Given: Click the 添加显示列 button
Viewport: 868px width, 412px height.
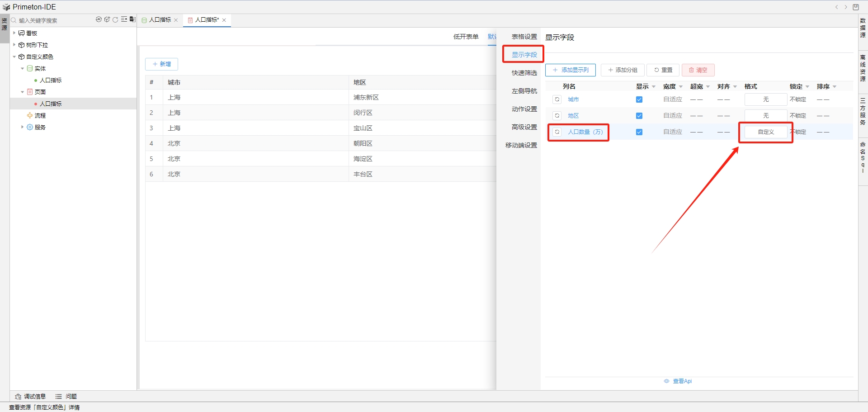Looking at the screenshot, I should 570,70.
